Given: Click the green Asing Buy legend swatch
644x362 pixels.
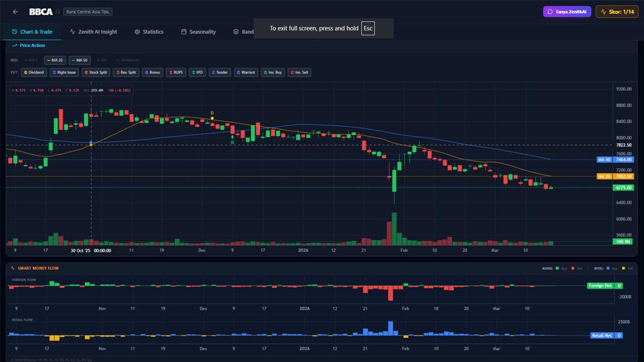Looking at the screenshot, I should (557, 269).
